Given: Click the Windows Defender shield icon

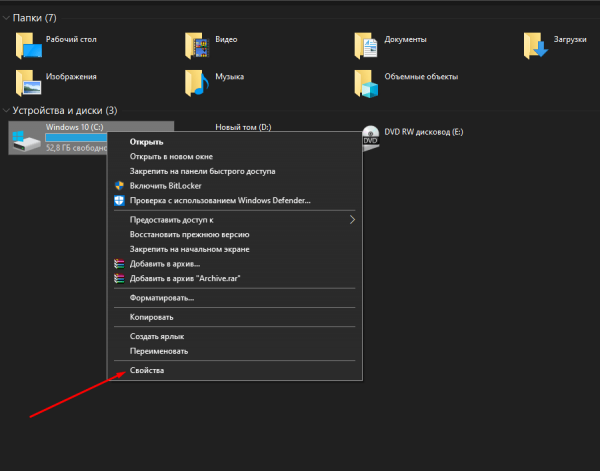Looking at the screenshot, I should coord(119,200).
